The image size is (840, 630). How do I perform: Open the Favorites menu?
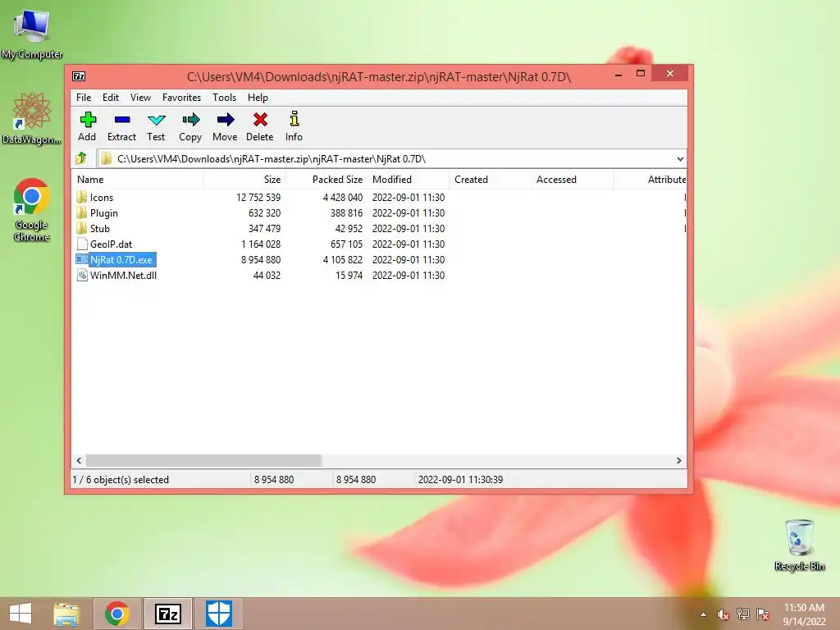click(x=181, y=98)
